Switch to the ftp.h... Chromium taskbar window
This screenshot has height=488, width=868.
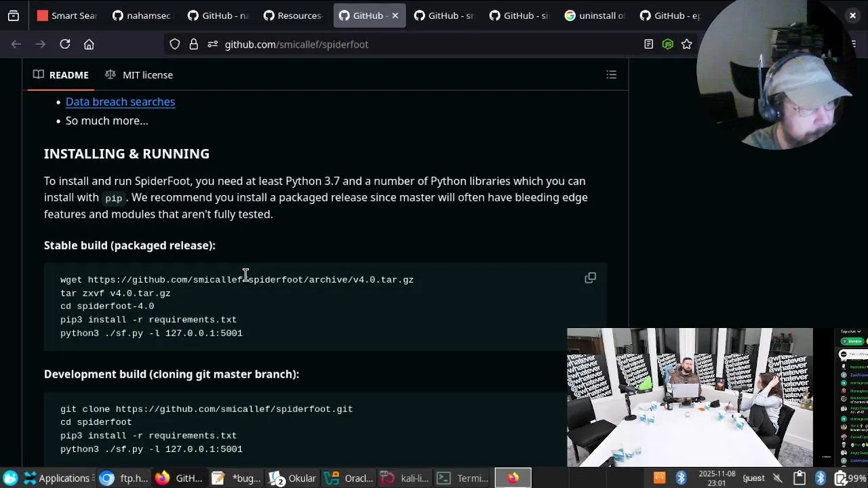pos(123,479)
